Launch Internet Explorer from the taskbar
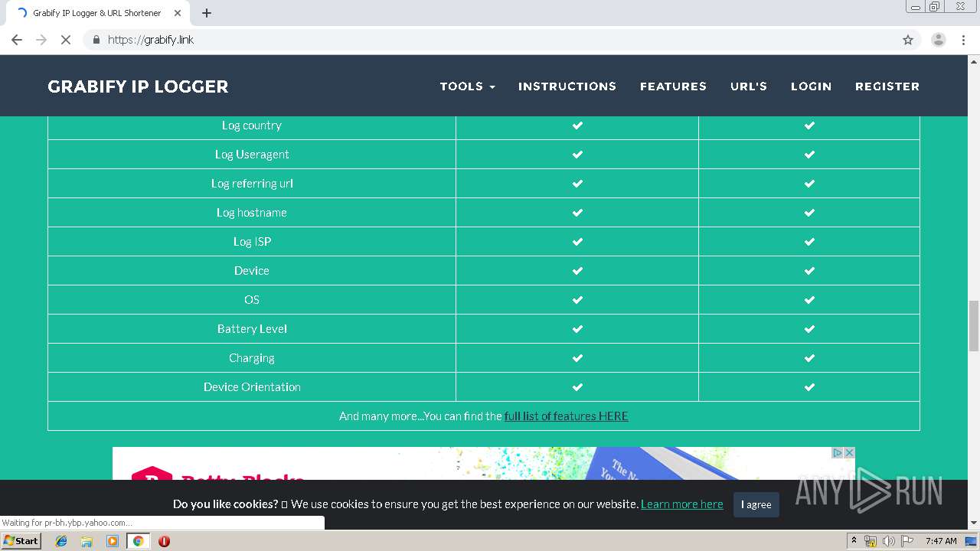This screenshot has width=980, height=551. point(61,541)
